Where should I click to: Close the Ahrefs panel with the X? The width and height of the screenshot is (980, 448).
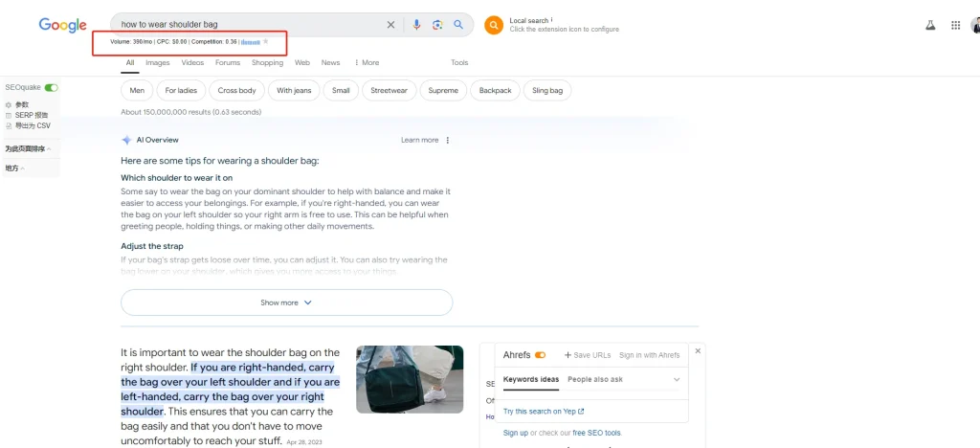pos(698,351)
